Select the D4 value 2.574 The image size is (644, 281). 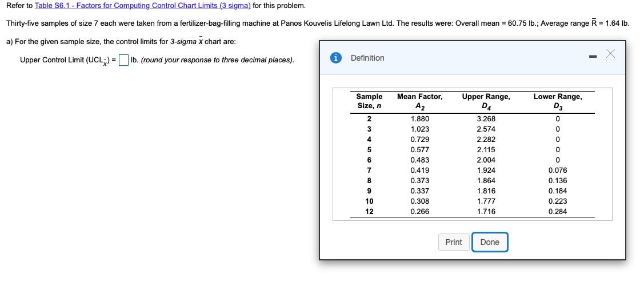tap(486, 129)
